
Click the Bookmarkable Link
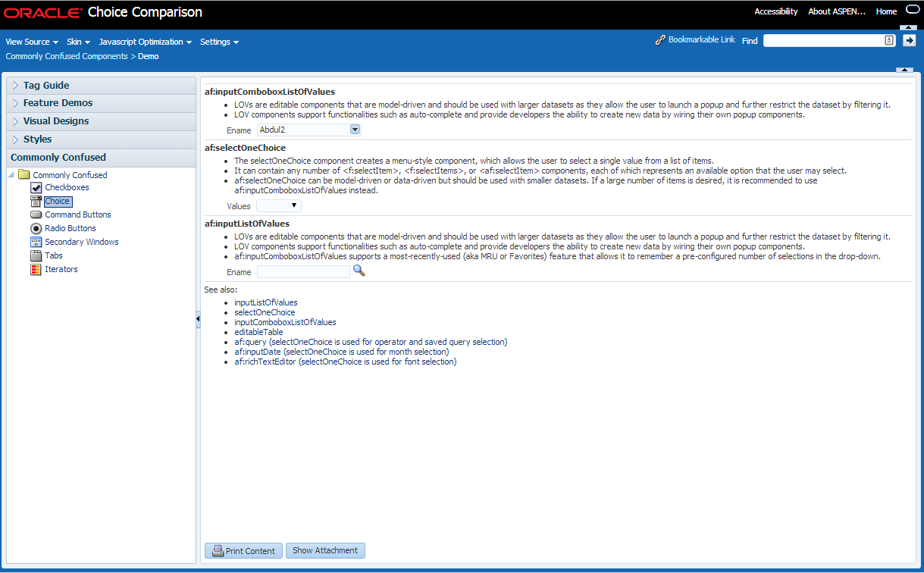(x=701, y=40)
